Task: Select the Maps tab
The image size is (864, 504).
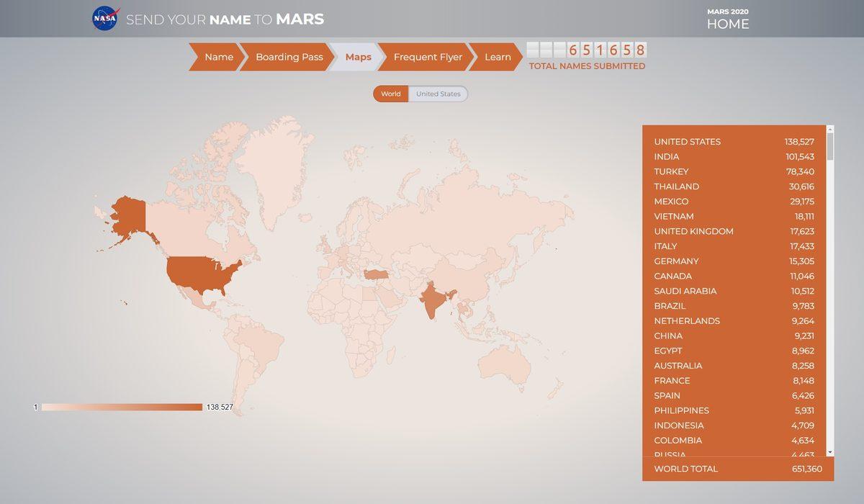Action: coord(358,57)
